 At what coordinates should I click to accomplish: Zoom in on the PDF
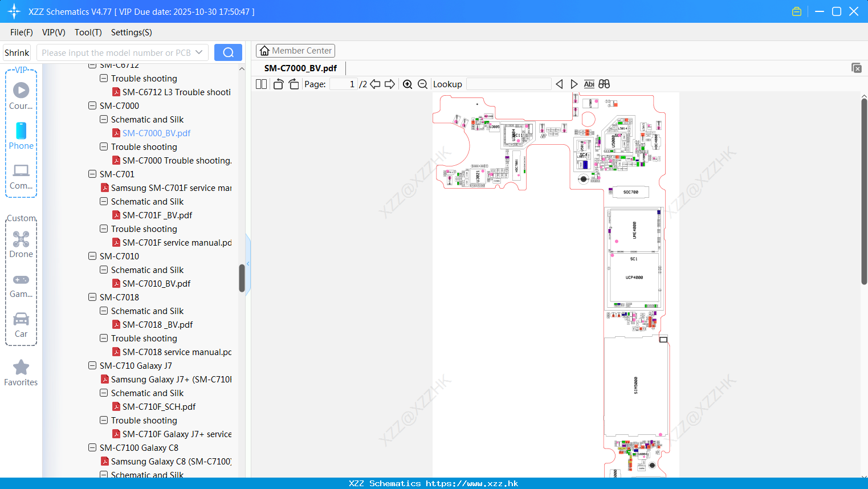tap(407, 84)
